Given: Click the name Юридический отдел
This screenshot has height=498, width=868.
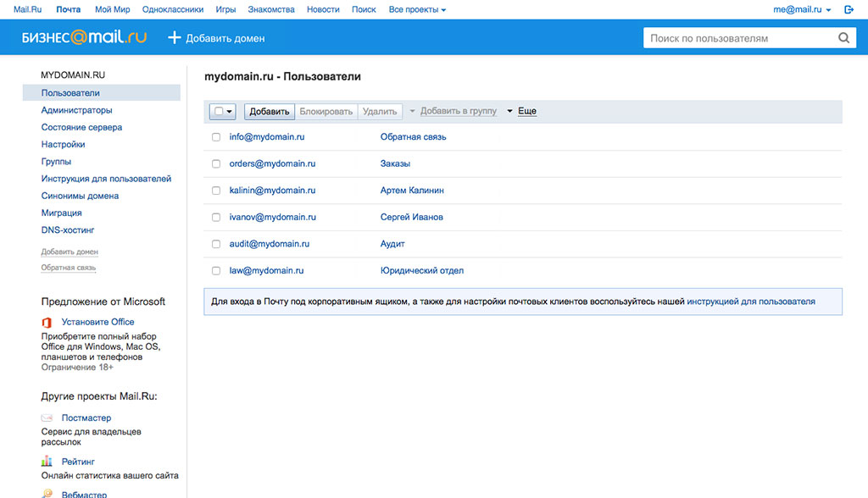Looking at the screenshot, I should pos(422,270).
